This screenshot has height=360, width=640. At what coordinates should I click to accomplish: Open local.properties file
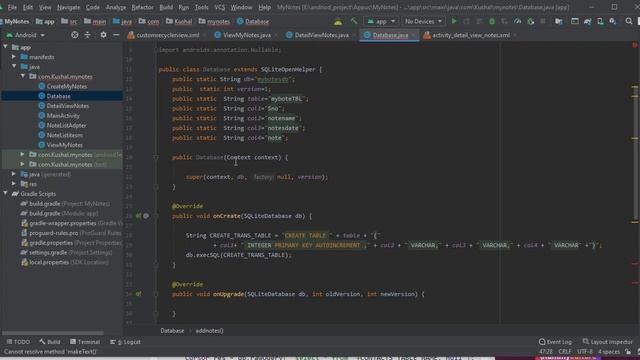[49, 262]
